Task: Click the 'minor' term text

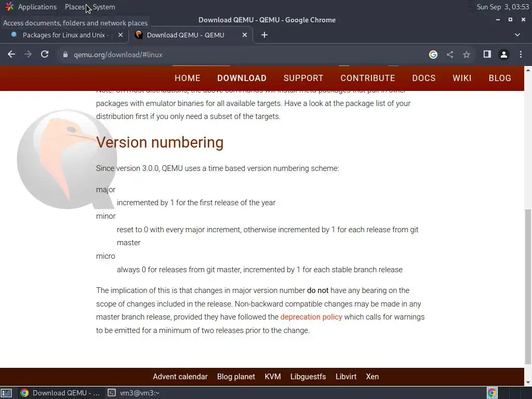Action: (105, 216)
